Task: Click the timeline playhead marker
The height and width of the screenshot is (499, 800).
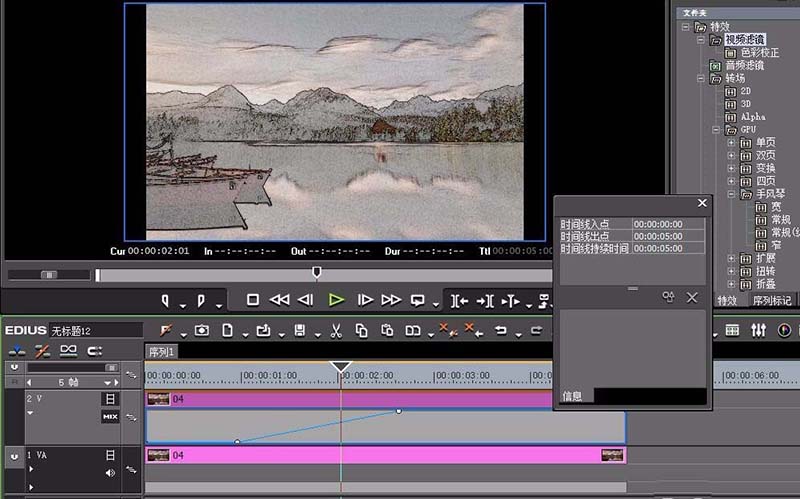Action: click(340, 366)
